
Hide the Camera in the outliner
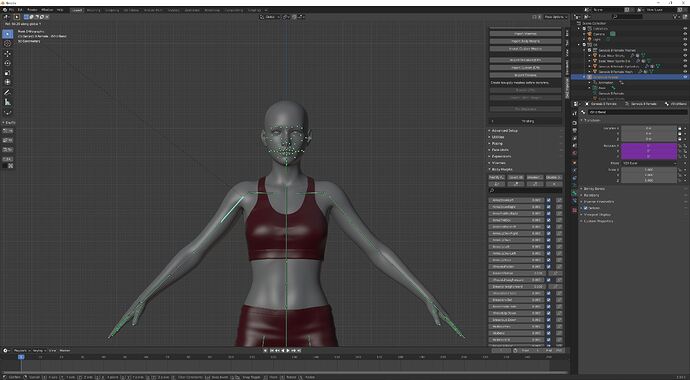685,34
